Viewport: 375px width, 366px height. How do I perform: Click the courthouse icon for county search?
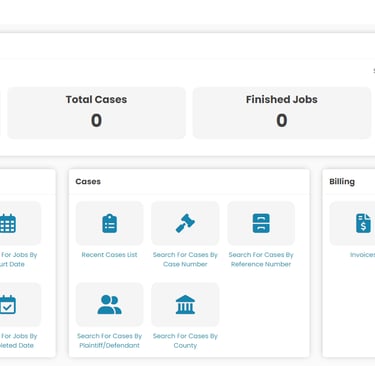pos(185,305)
